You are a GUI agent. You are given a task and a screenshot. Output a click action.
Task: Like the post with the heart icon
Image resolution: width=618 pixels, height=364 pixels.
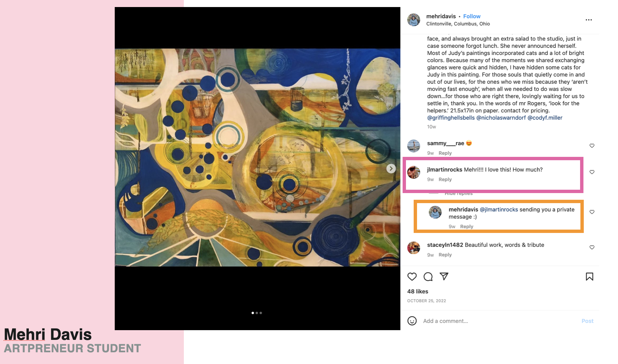(x=412, y=277)
